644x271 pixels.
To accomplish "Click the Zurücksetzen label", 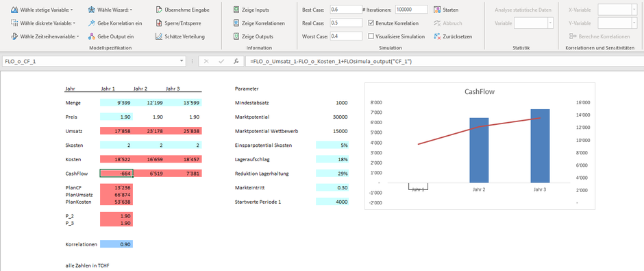I will (x=458, y=36).
